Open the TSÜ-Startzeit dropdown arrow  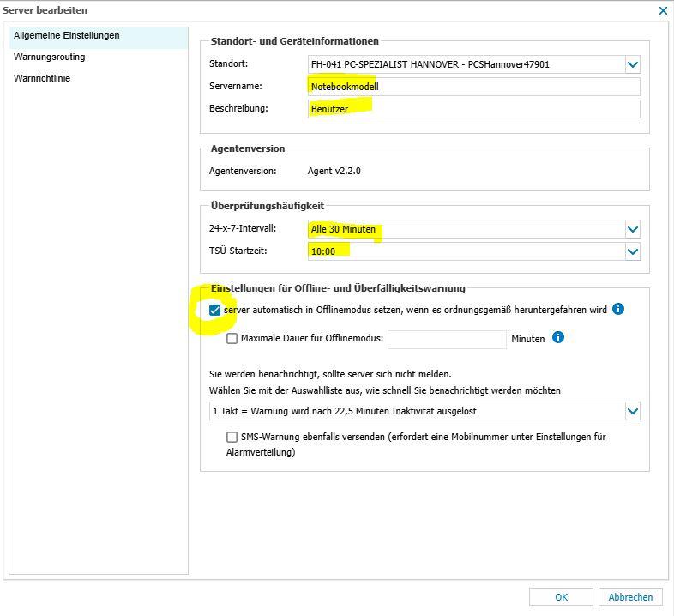(633, 251)
